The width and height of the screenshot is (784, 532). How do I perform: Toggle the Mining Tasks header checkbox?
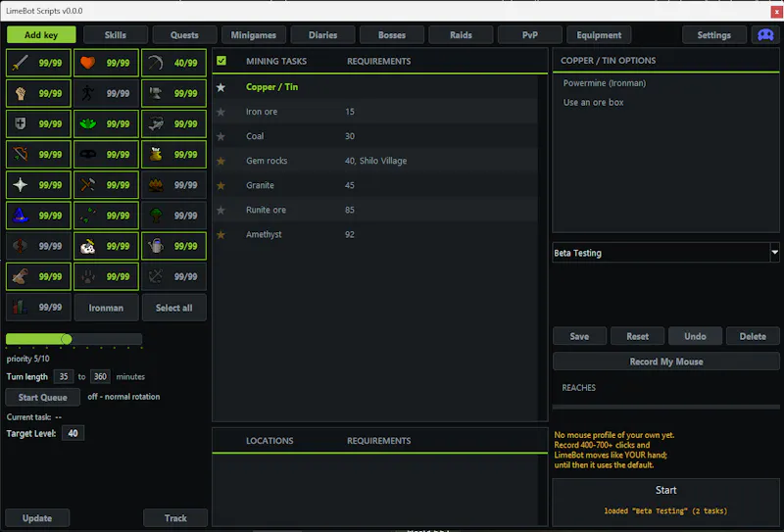click(x=221, y=61)
